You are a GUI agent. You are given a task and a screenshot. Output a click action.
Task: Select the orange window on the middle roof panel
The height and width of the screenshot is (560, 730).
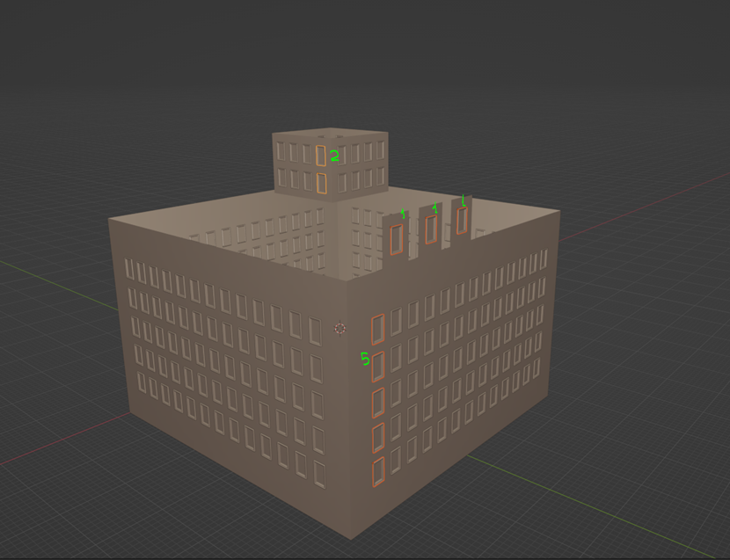[x=431, y=229]
